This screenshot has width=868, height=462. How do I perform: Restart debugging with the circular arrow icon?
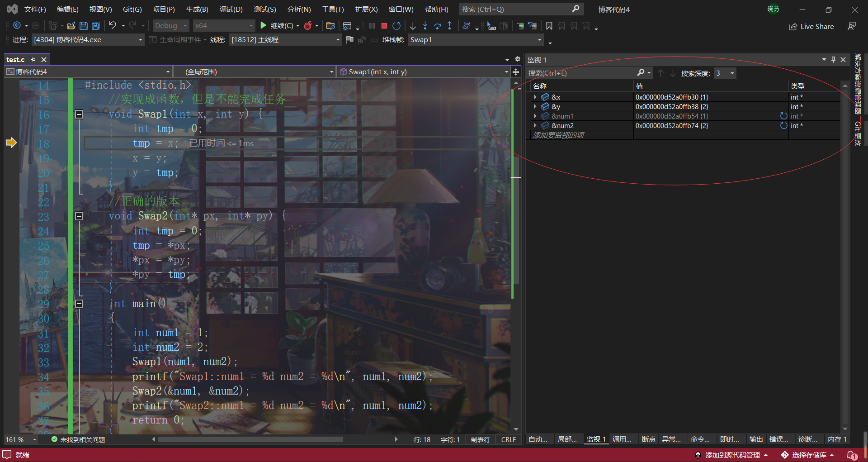[396, 26]
